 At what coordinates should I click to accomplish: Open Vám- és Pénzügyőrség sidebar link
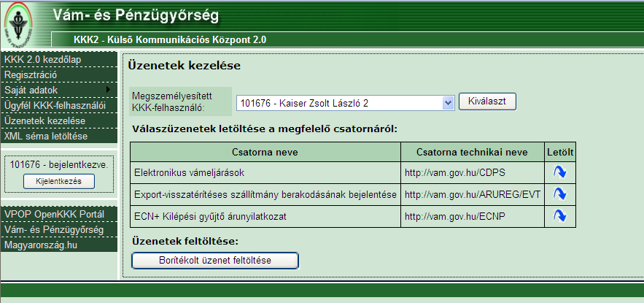[59, 229]
